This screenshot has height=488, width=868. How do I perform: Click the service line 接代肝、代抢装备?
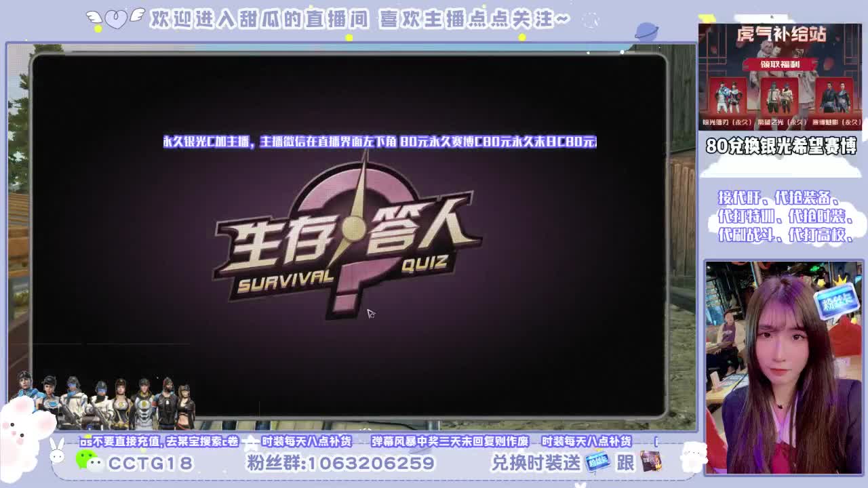(779, 198)
